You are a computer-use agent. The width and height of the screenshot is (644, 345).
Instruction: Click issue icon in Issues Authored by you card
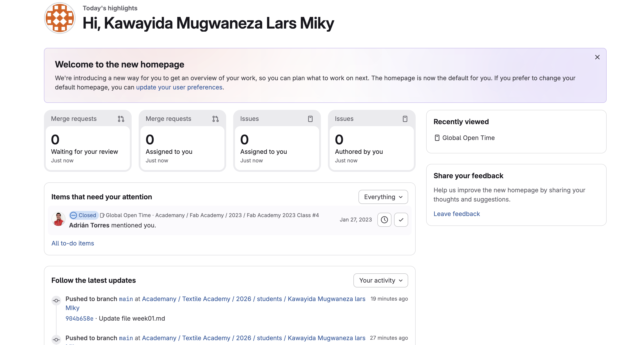pyautogui.click(x=405, y=119)
